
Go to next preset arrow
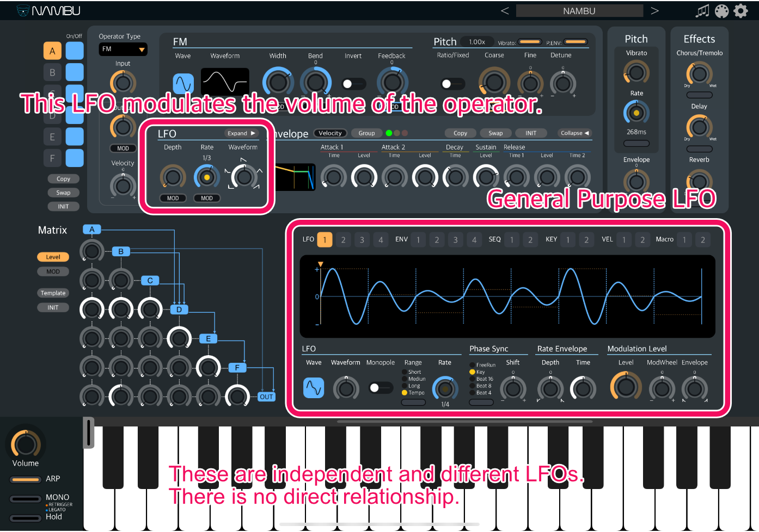click(654, 11)
